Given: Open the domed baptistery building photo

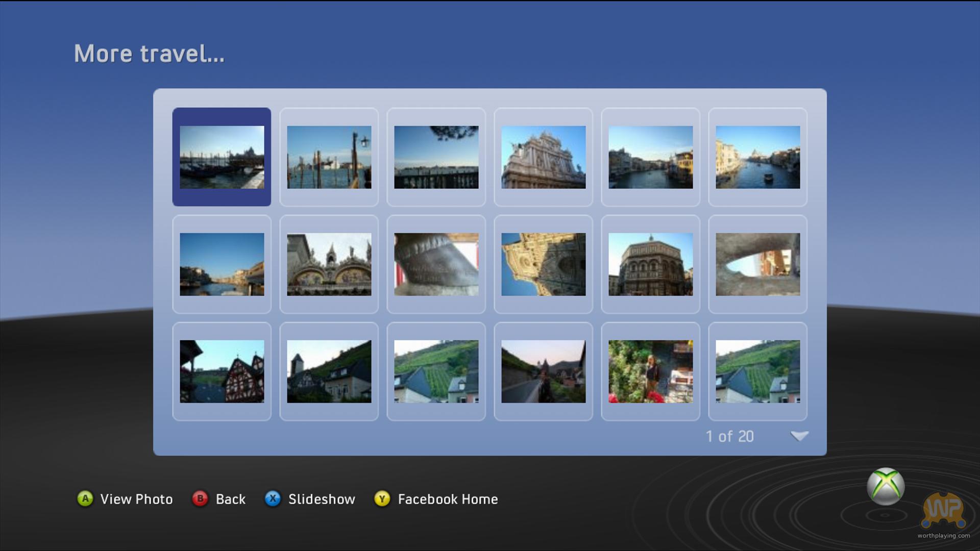Looking at the screenshot, I should pos(650,264).
